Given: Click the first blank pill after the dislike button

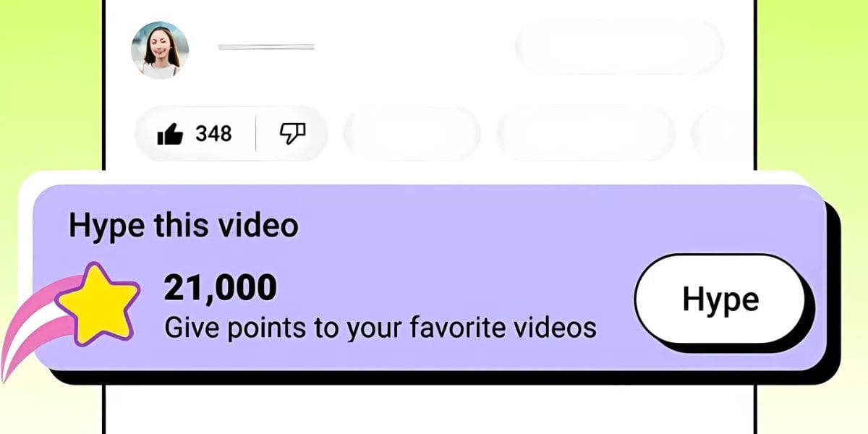Looking at the screenshot, I should [412, 134].
